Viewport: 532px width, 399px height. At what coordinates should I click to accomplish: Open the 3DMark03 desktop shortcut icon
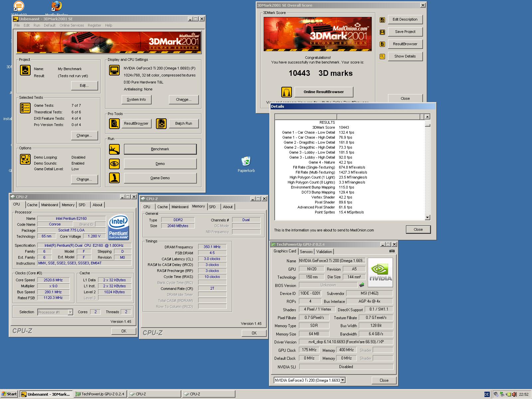(19, 6)
